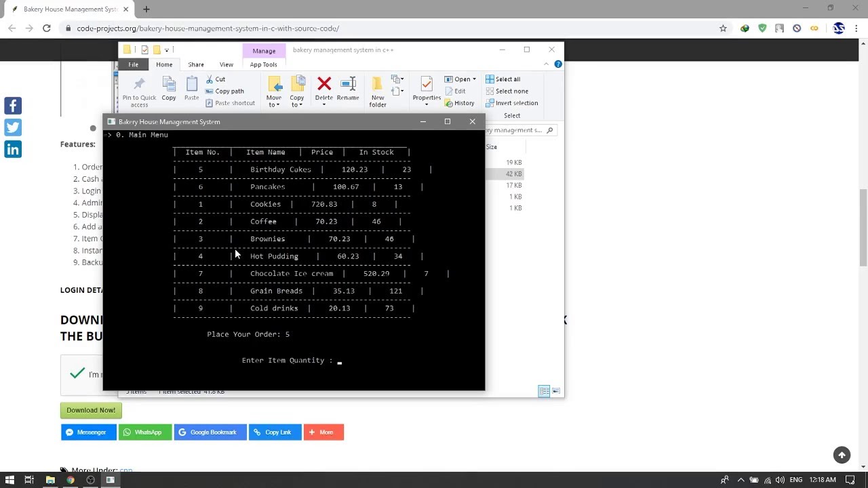Click the Copy icon in File Explorer ribbon
The image size is (868, 488).
pyautogui.click(x=169, y=84)
